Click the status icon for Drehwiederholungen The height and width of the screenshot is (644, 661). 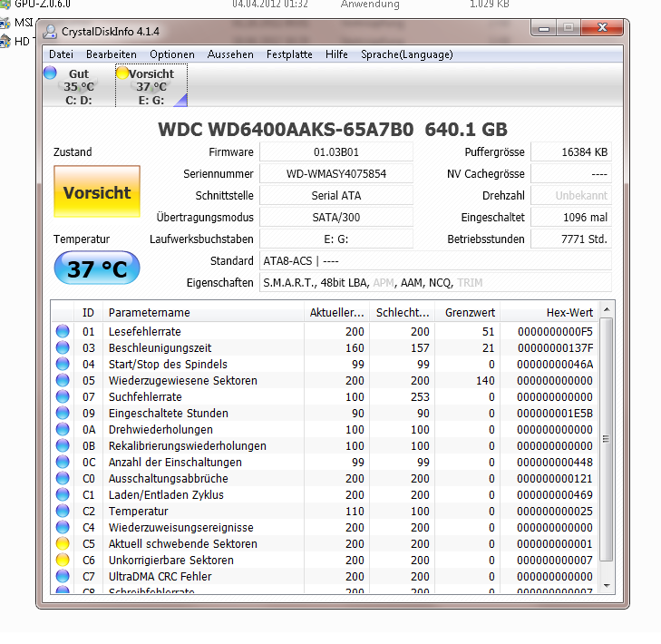63,429
